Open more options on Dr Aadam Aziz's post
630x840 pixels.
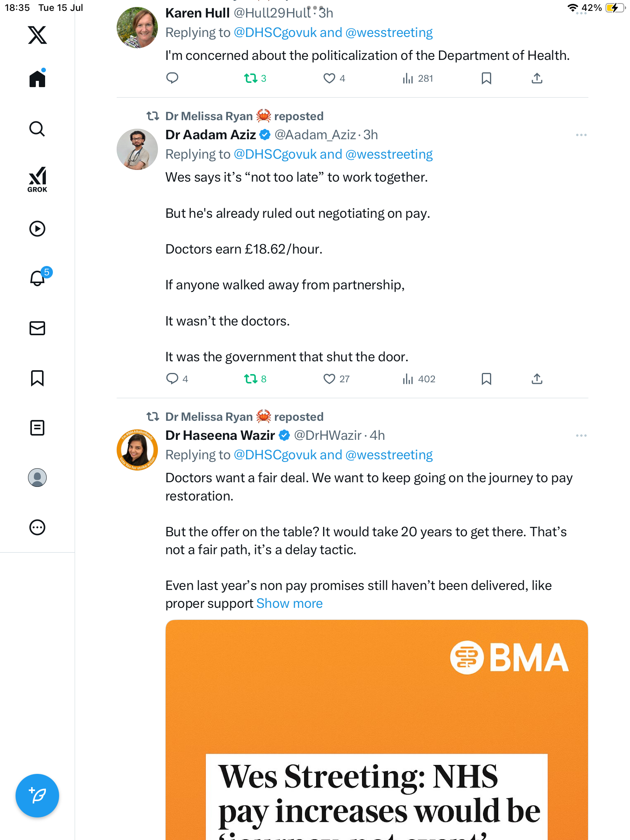(x=581, y=135)
